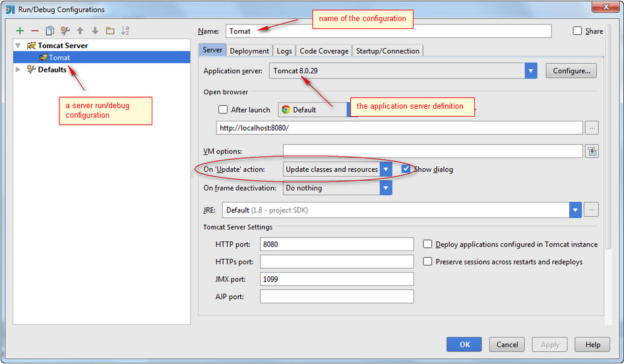The height and width of the screenshot is (364, 624).
Task: Enable Preserve sessions across restarts and redeploys
Action: point(427,261)
